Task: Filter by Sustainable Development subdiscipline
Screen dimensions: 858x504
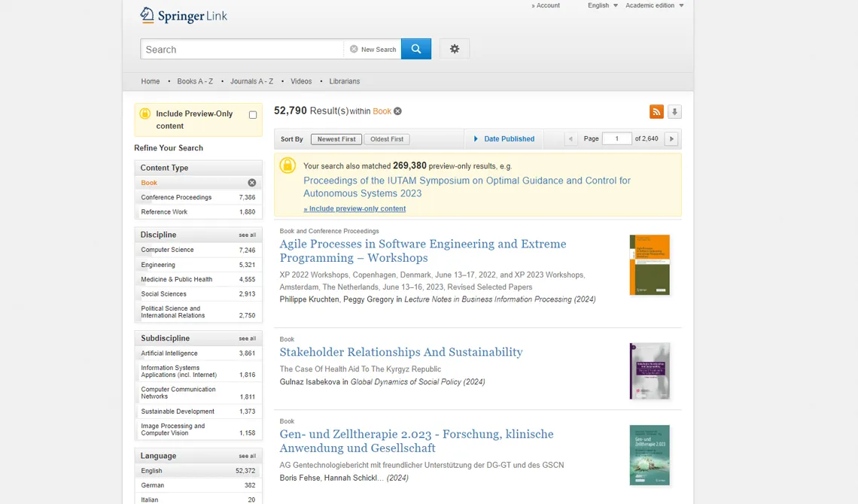Action: pos(198,411)
